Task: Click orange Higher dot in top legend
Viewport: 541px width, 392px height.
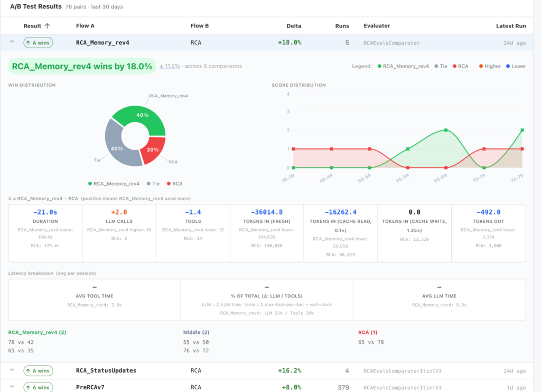Action: click(481, 66)
